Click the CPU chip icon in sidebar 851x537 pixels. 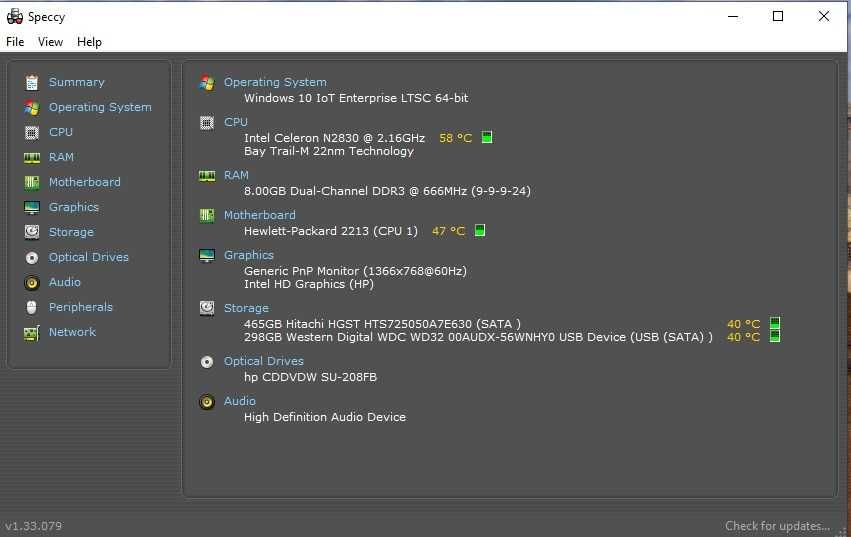(32, 132)
